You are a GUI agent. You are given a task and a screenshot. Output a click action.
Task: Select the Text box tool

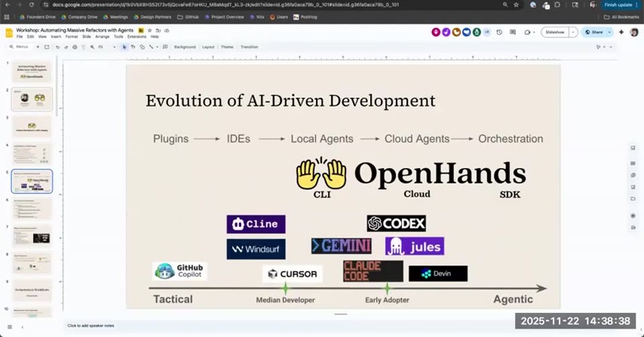coord(133,47)
